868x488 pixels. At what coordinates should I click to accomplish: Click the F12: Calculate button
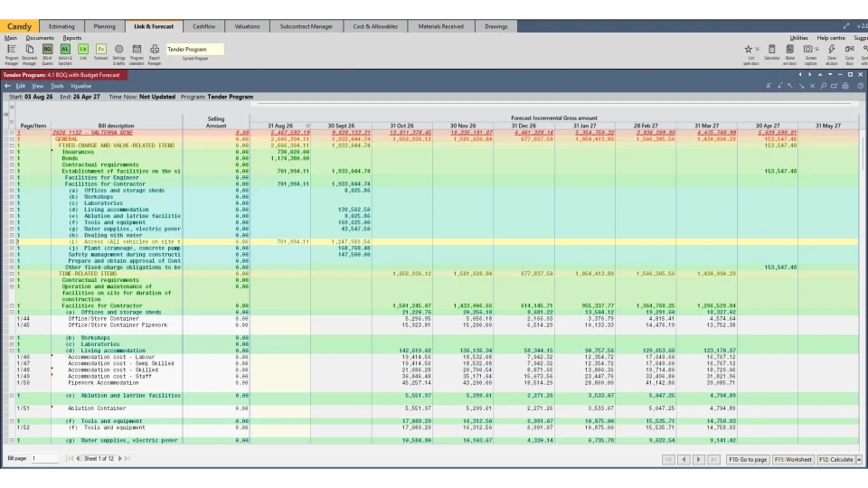tap(835, 459)
